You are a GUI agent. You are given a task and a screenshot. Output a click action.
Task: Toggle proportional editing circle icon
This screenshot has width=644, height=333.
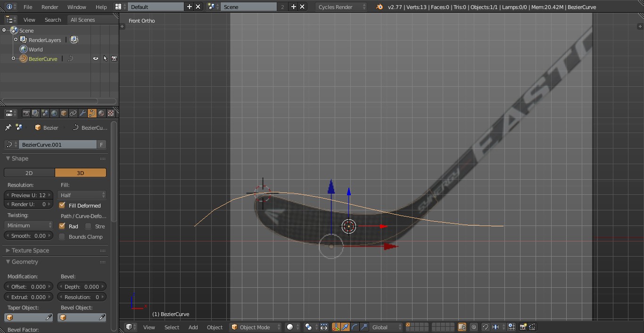474,327
